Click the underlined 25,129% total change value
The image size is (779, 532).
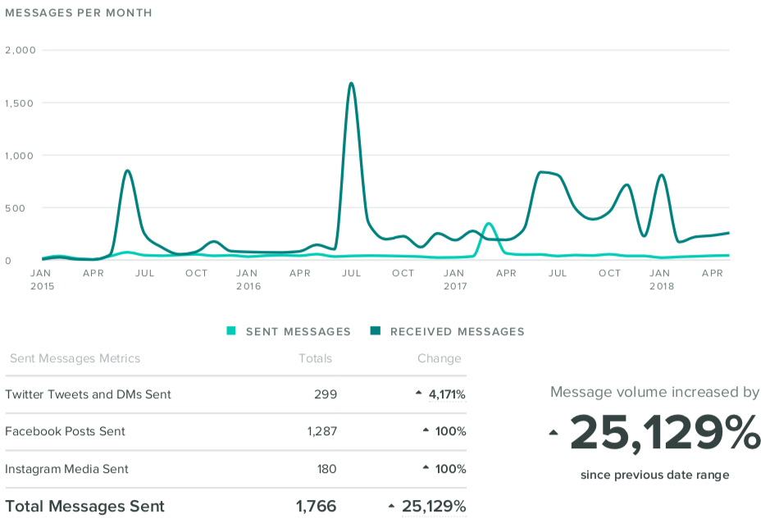[434, 507]
